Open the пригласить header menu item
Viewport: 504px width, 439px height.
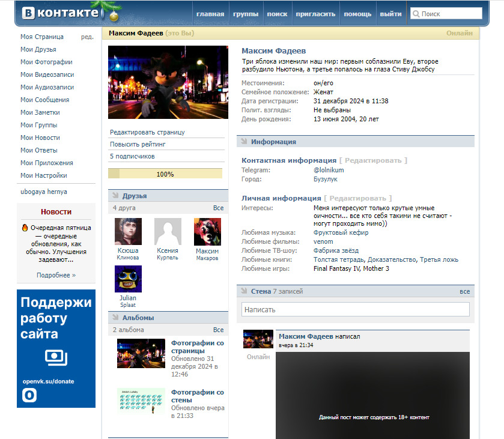pos(315,14)
